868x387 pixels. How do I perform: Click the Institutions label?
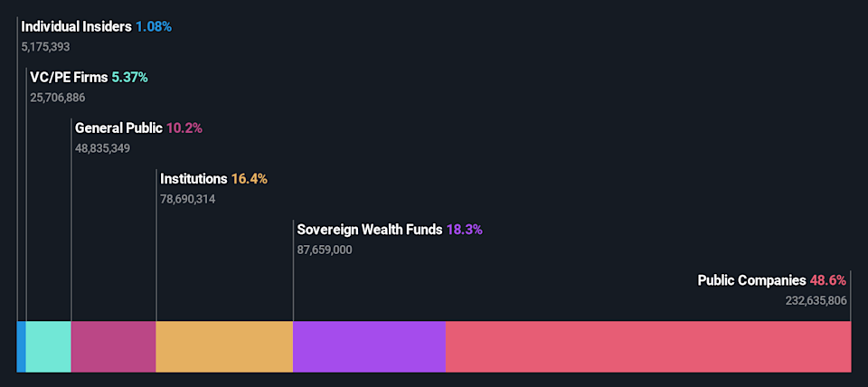tap(193, 179)
